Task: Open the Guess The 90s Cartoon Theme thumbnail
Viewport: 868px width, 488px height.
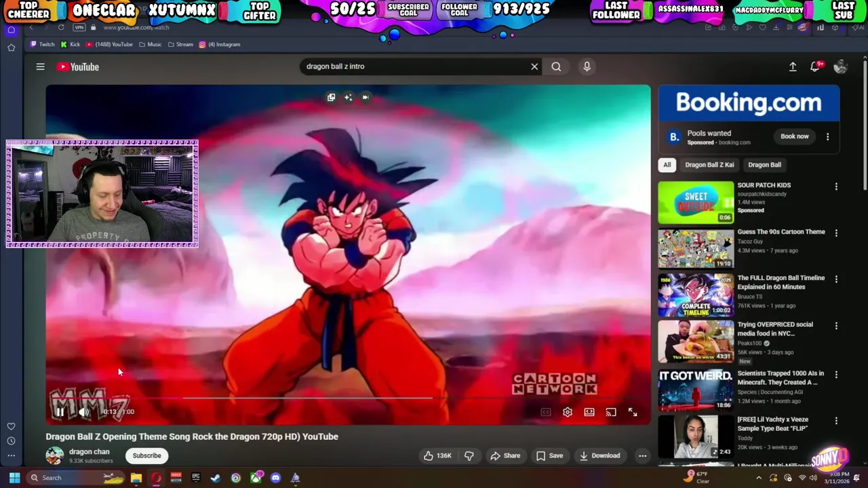Action: pos(696,249)
